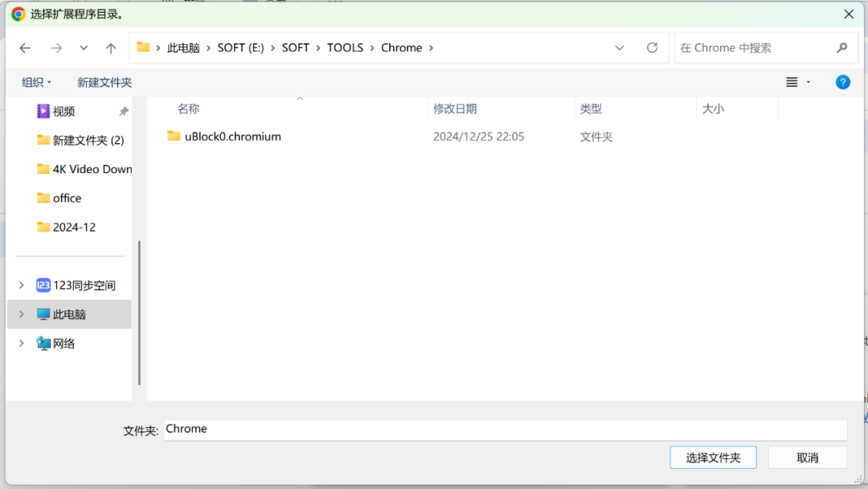The height and width of the screenshot is (489, 868).
Task: Click the magnifier search icon
Action: coord(842,47)
